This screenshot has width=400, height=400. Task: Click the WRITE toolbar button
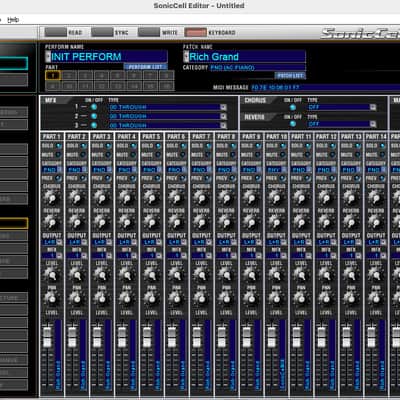coord(149,32)
